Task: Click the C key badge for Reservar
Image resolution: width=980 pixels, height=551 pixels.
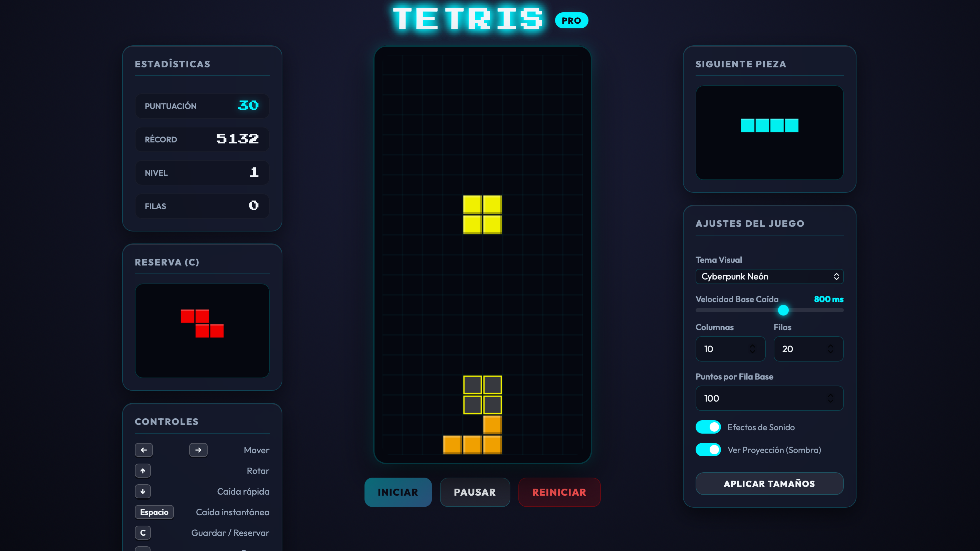Action: (143, 533)
